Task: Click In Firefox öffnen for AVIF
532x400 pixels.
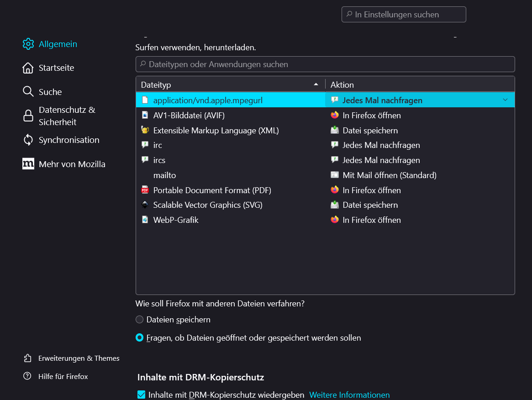Action: pyautogui.click(x=372, y=116)
